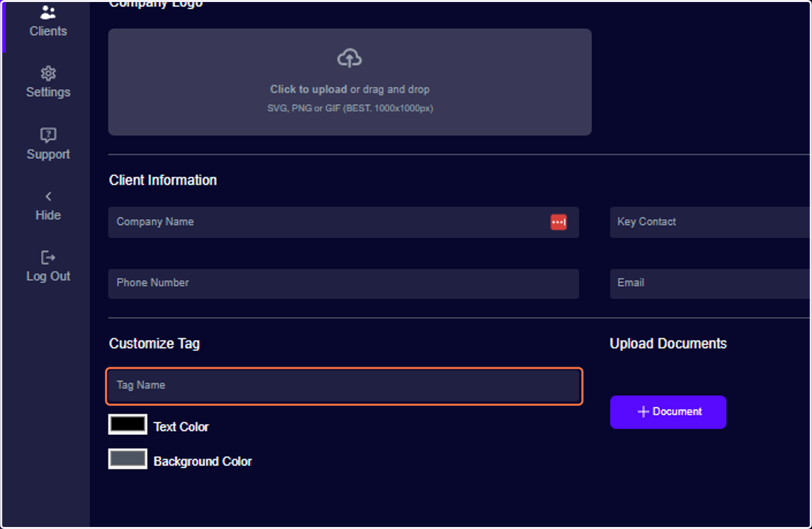Click Log Out in the sidebar
The image size is (812, 529).
(48, 267)
